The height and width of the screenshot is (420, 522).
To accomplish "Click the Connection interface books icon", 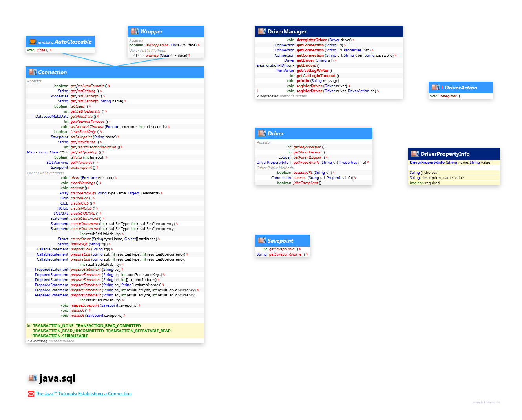I will [x=32, y=72].
